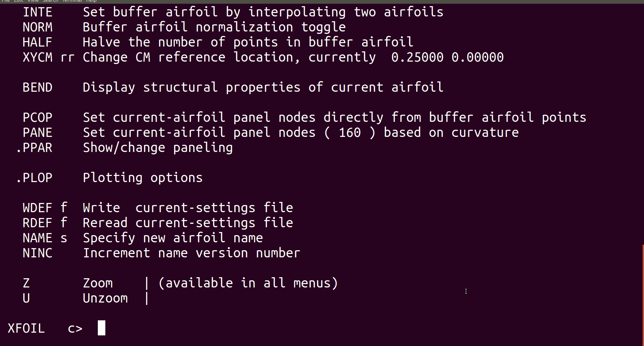
Task: Click the NORM command text
Action: click(x=38, y=27)
